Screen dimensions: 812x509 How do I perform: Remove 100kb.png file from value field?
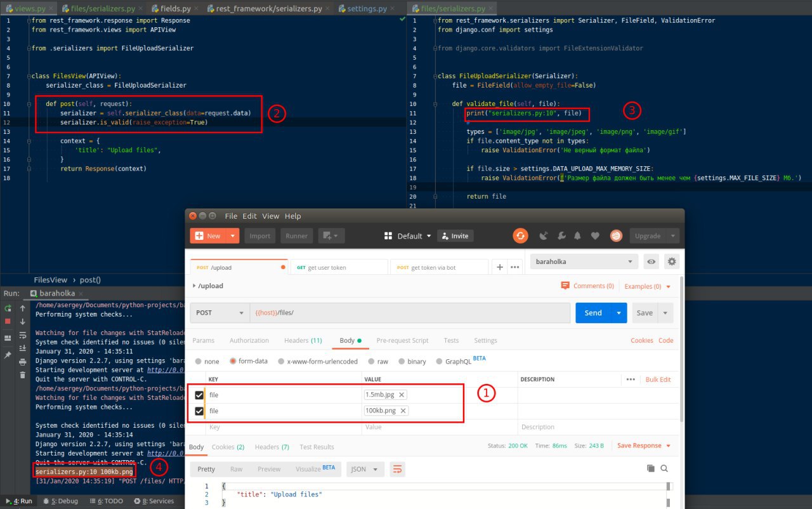(403, 411)
